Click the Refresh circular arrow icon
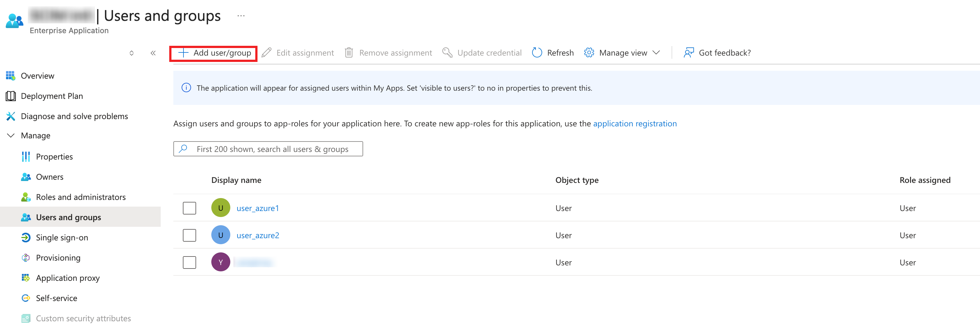Image resolution: width=980 pixels, height=326 pixels. tap(537, 53)
